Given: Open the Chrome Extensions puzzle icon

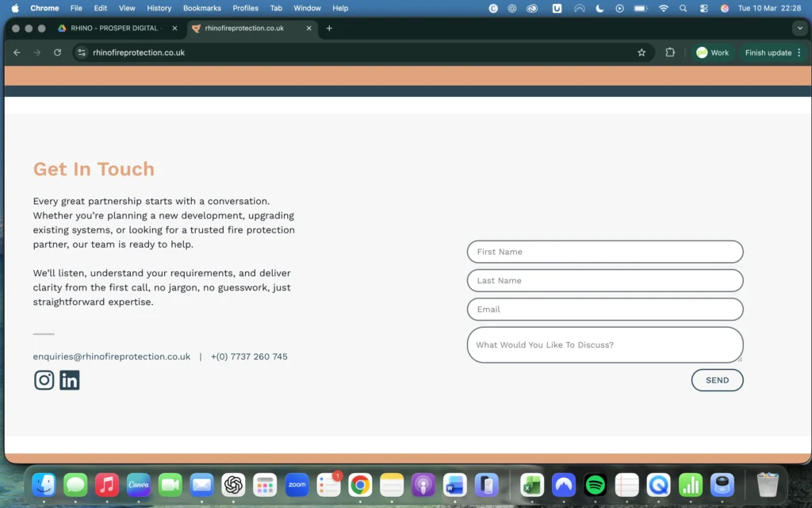Looking at the screenshot, I should point(670,52).
